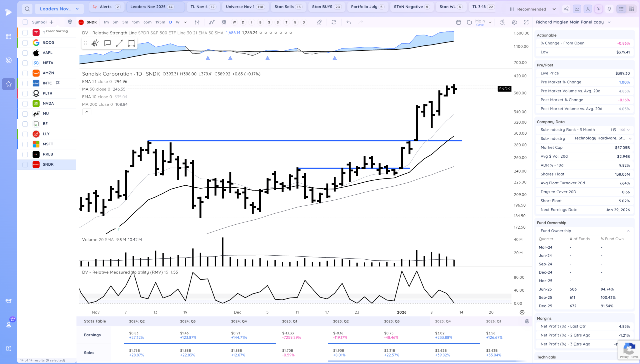Select the trend line drawing tool
Image resolution: width=640 pixels, height=364 pixels.
click(x=119, y=43)
